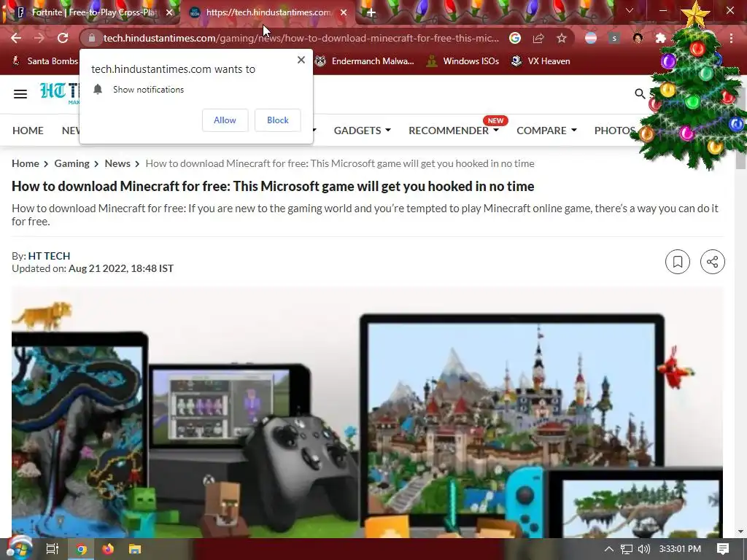Open the site search magnifier
Image resolution: width=747 pixels, height=560 pixels.
640,94
